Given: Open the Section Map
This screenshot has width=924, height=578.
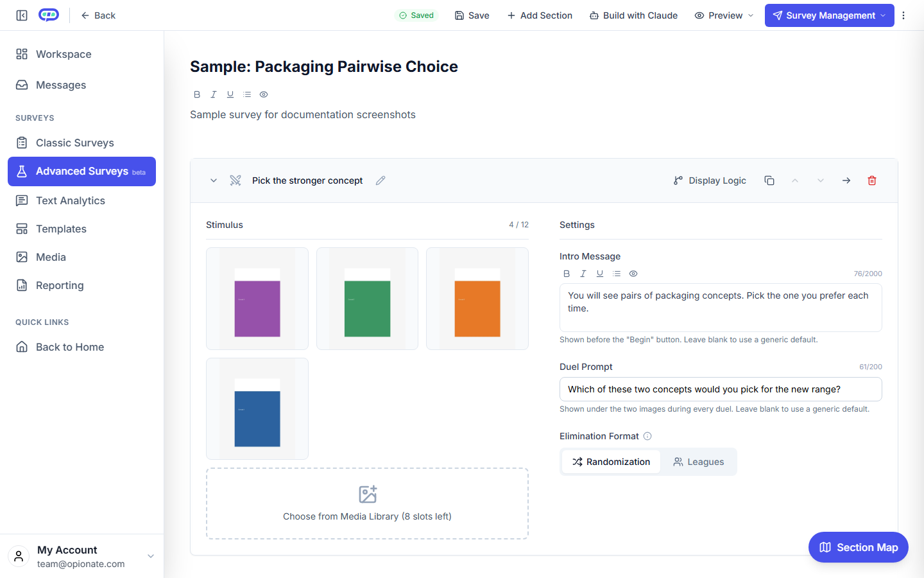Looking at the screenshot, I should 859,547.
